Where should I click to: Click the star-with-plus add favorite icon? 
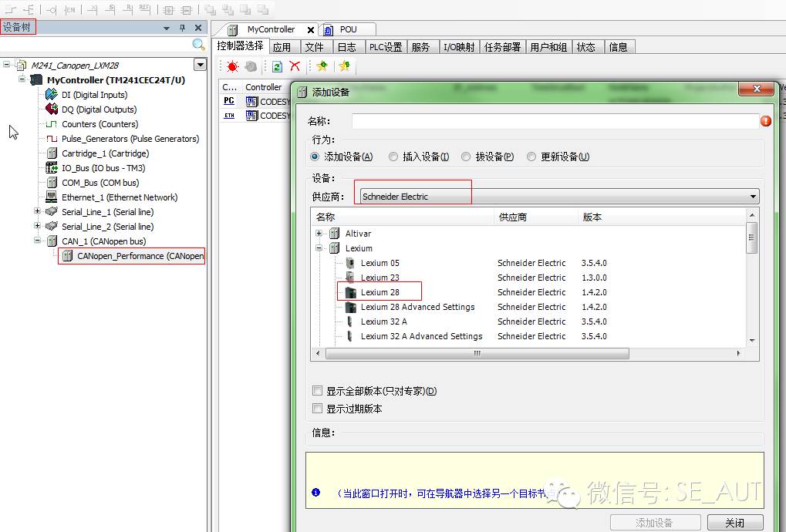322,66
